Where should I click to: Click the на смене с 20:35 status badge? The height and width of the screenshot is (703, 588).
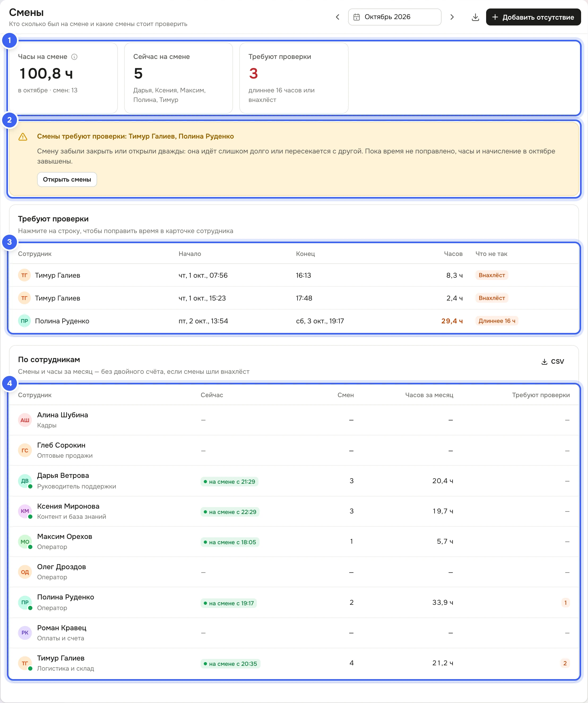(230, 664)
